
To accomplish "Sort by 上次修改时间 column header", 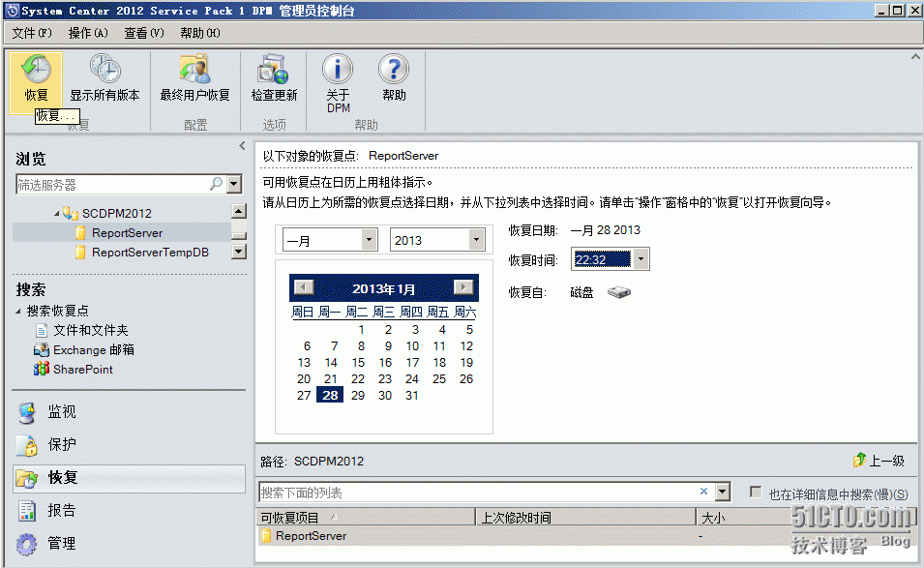I will pyautogui.click(x=585, y=518).
